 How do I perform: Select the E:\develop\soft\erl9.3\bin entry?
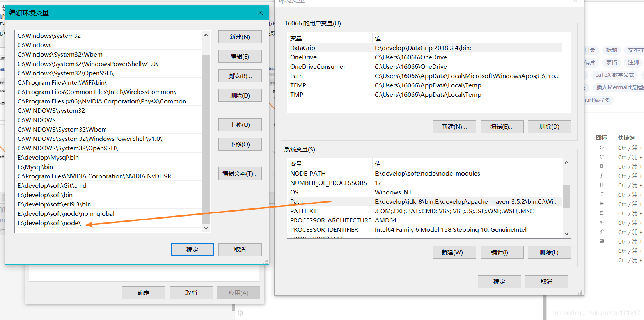[x=109, y=204]
